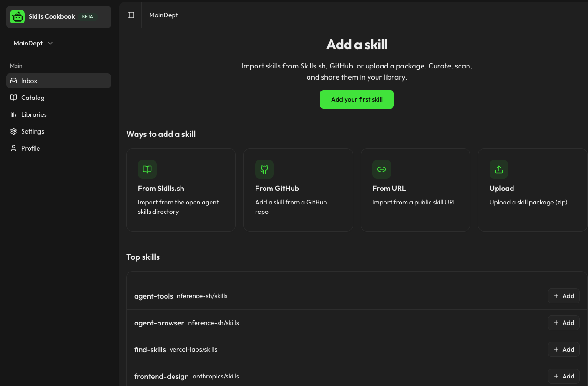
Task: Select the Catalog book icon in sidebar
Action: pos(14,98)
